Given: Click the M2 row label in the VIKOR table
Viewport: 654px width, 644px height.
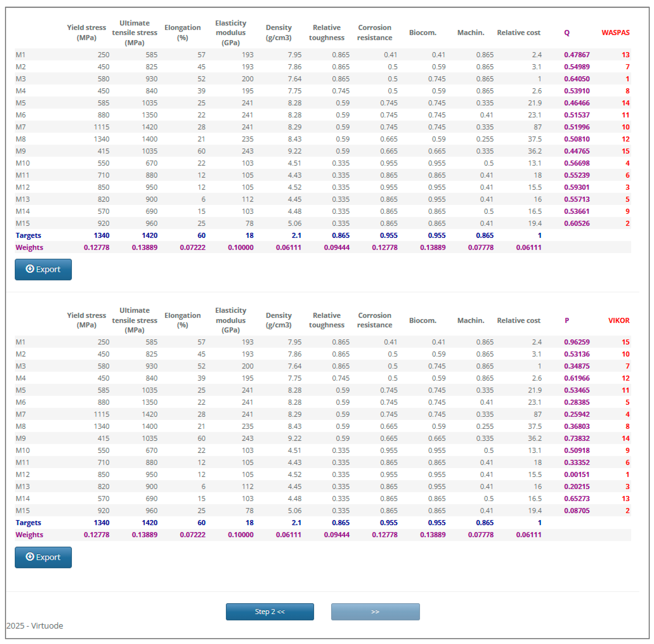Looking at the screenshot, I should [21, 354].
